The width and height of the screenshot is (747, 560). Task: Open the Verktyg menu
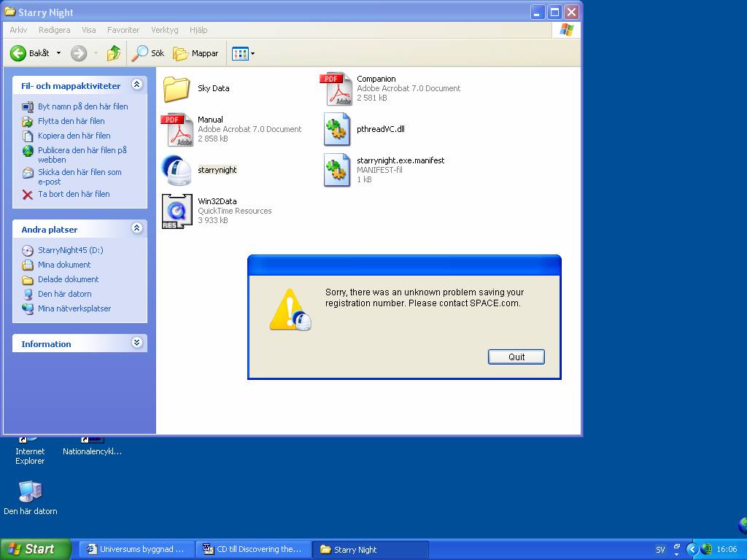(165, 30)
